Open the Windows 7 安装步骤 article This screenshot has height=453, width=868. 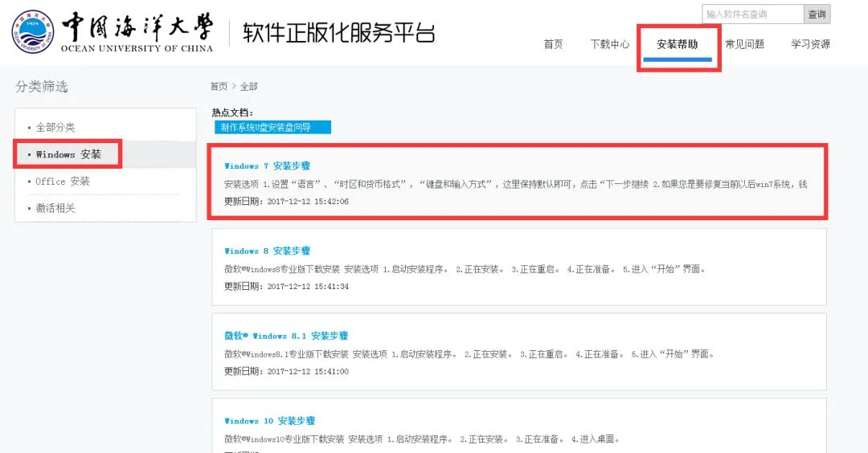[268, 166]
